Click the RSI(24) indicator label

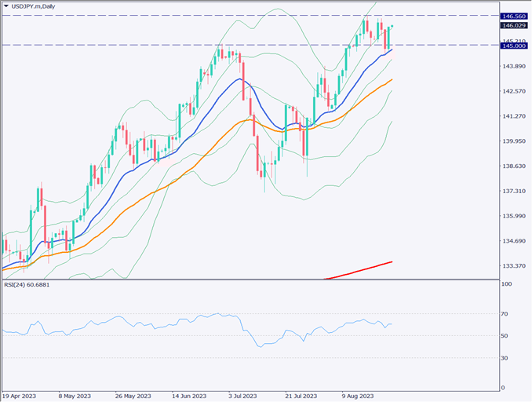[27, 285]
